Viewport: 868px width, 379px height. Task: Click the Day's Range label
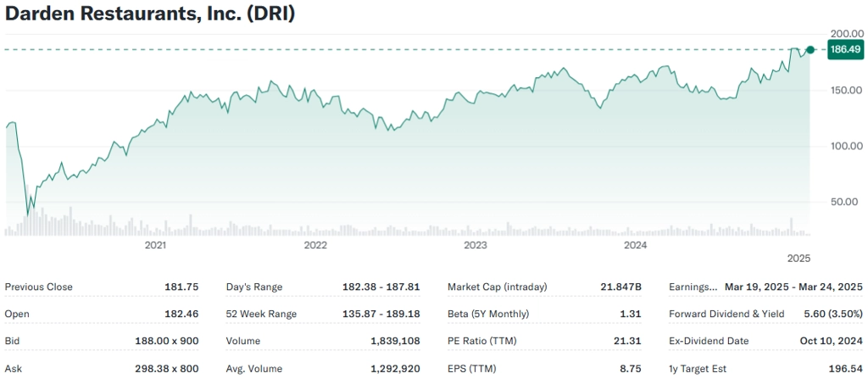254,287
